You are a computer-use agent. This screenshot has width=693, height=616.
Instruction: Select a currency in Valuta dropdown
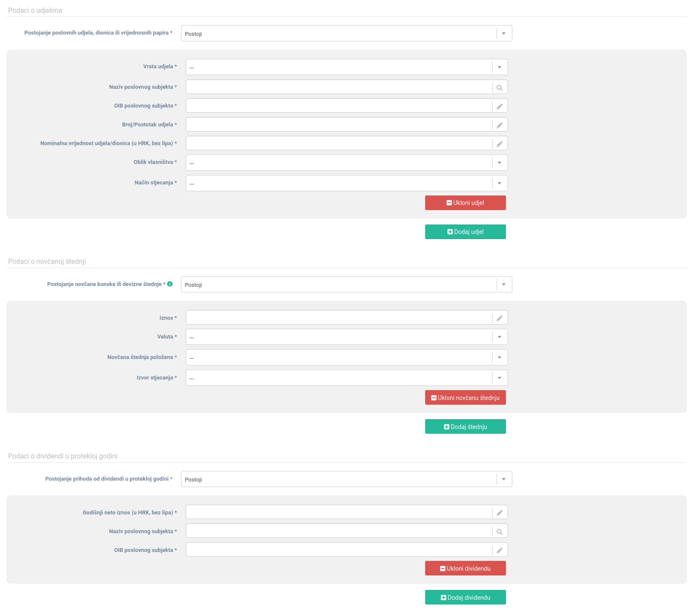point(346,337)
